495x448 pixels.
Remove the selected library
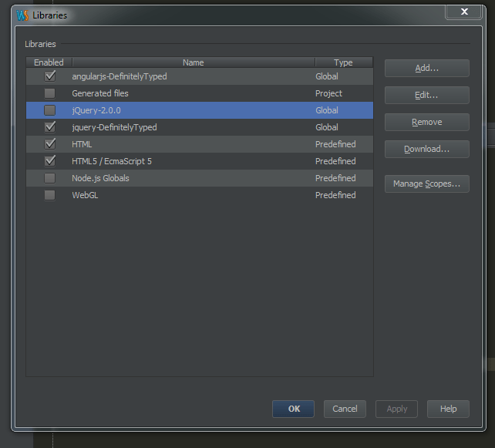pyautogui.click(x=427, y=122)
